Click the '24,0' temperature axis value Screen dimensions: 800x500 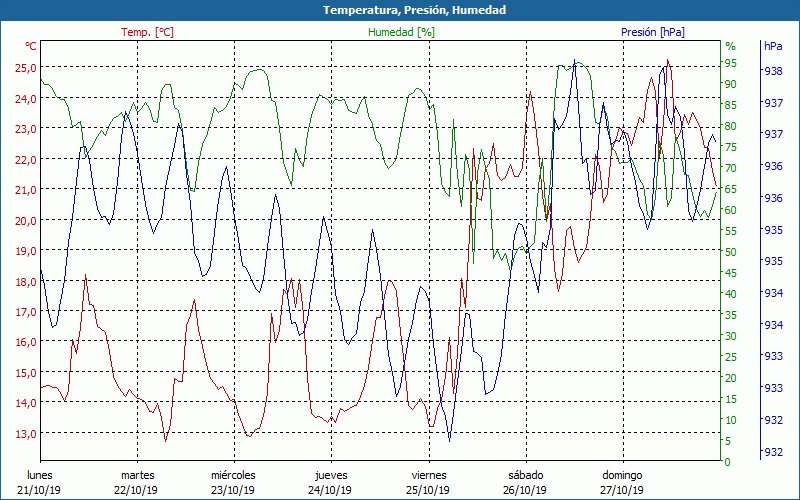click(x=26, y=98)
